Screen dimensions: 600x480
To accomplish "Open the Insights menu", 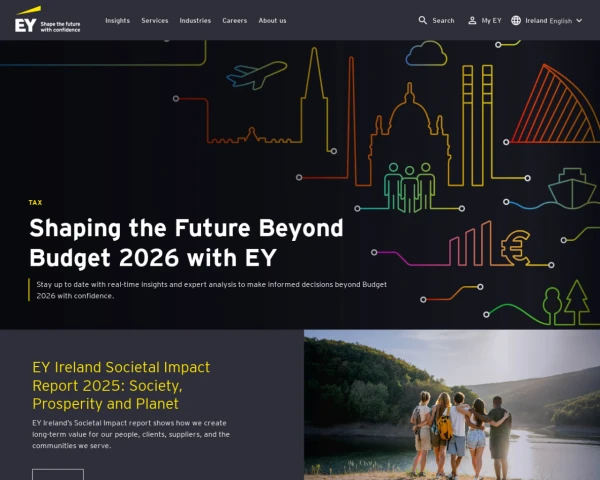I will point(117,21).
